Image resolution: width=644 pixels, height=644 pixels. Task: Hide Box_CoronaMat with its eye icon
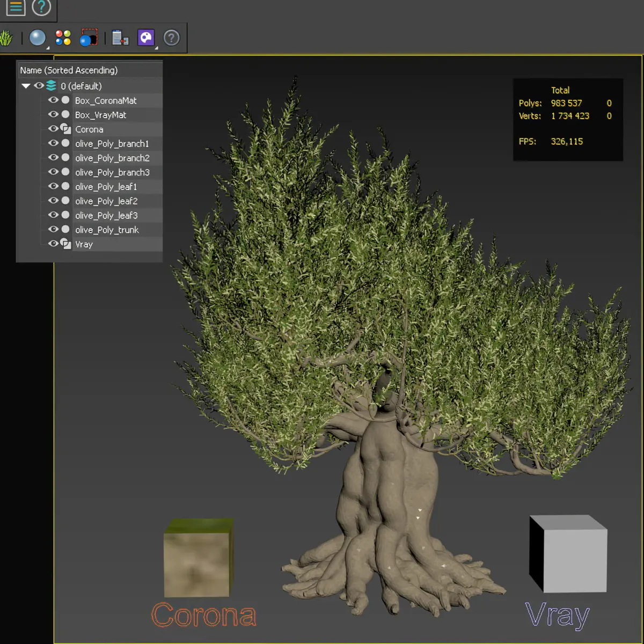tap(53, 100)
